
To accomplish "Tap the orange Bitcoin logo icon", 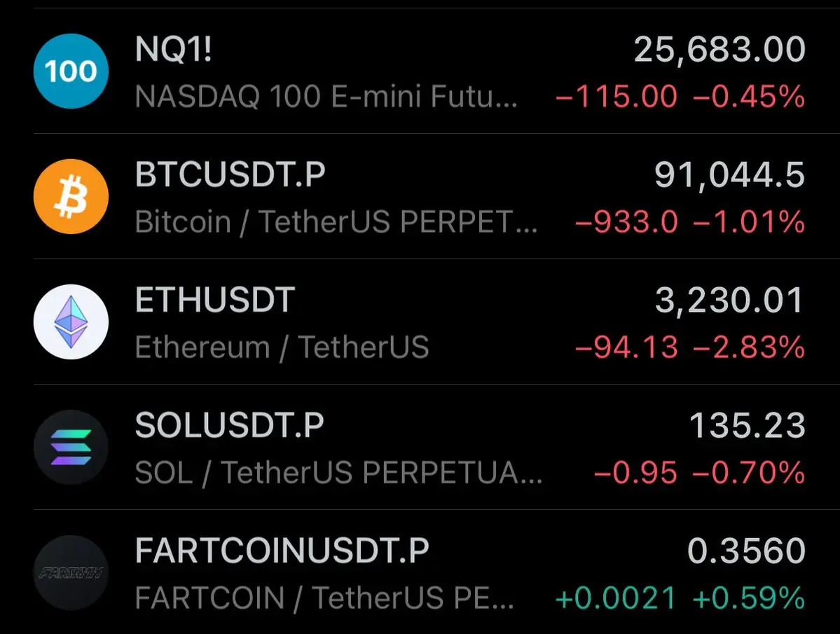I will click(71, 197).
